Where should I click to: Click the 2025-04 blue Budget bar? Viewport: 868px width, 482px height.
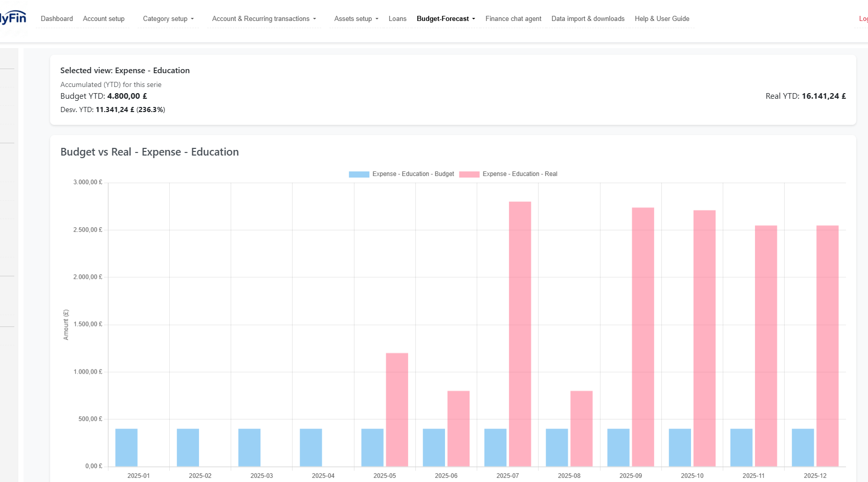pos(311,447)
